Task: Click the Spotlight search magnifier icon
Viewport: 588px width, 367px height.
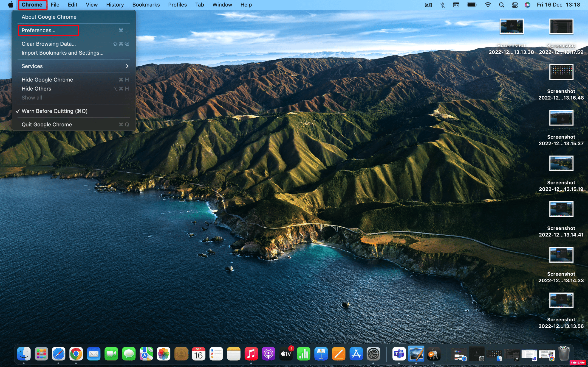Action: point(501,5)
